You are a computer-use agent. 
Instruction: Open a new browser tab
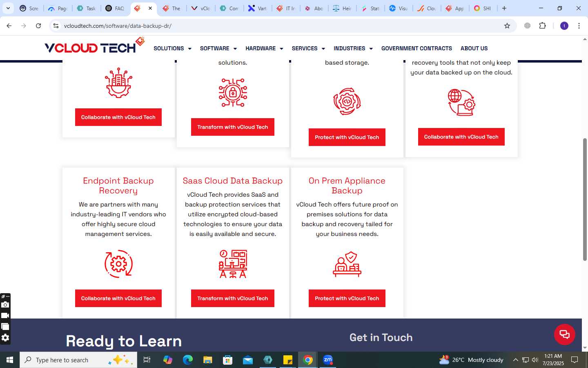[504, 8]
